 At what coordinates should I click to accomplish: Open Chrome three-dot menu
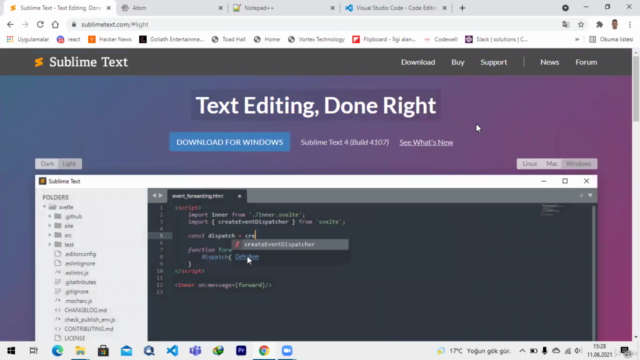coord(630,24)
